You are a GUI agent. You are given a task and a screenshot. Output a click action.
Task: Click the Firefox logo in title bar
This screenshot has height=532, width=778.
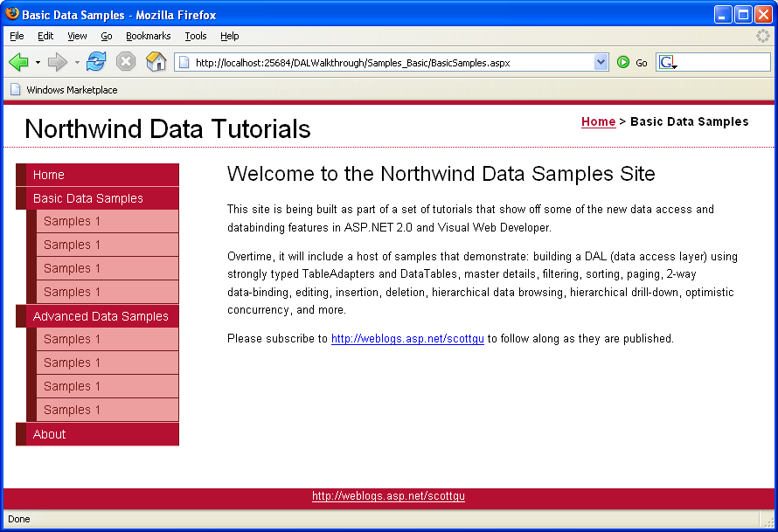click(x=12, y=14)
